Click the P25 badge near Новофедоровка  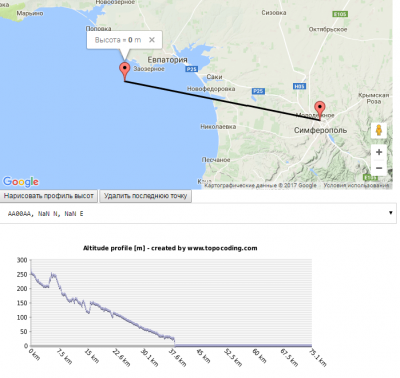click(x=259, y=91)
